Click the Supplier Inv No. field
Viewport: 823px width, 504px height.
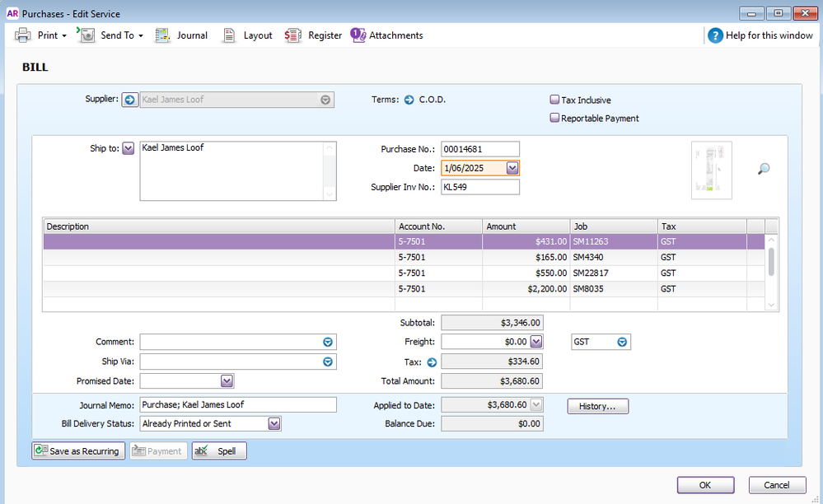tap(480, 187)
